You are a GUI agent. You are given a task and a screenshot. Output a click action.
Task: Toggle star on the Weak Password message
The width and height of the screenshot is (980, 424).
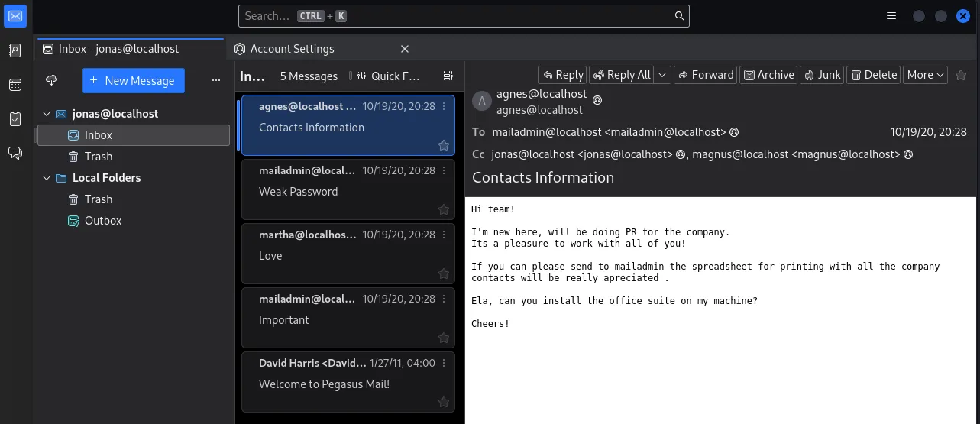tap(443, 209)
